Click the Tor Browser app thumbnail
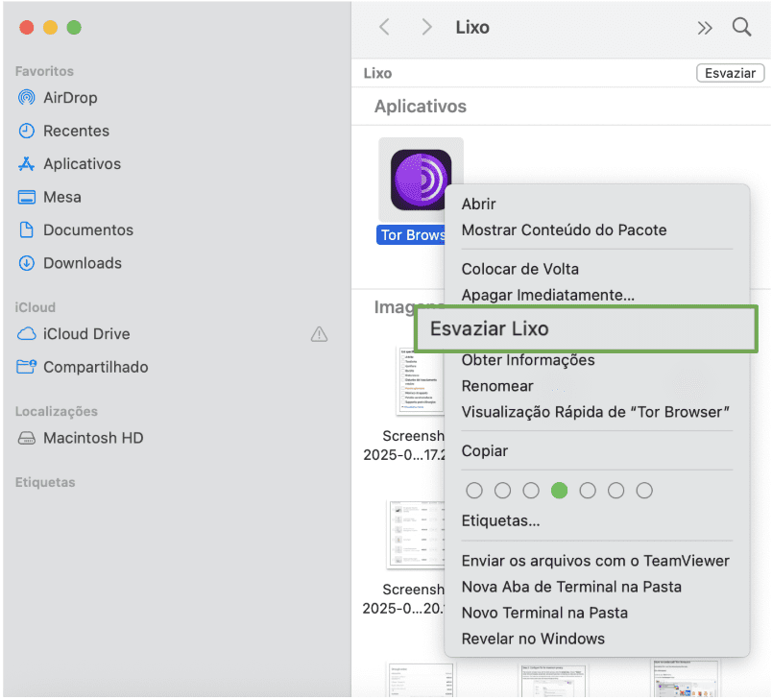772x700 pixels. click(x=421, y=178)
